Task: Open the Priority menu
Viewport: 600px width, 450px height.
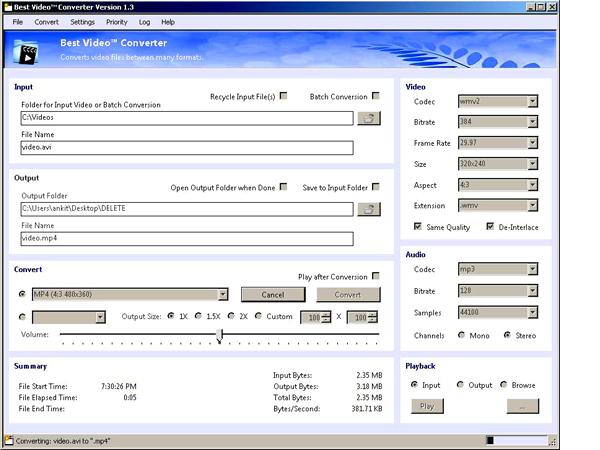Action: (117, 22)
